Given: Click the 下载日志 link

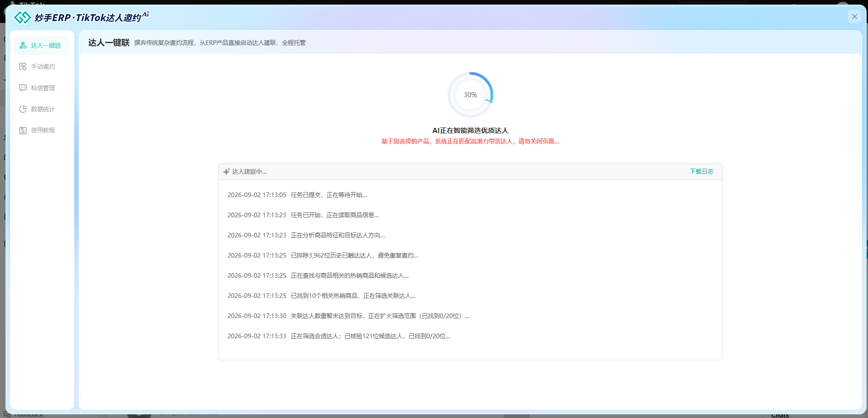Looking at the screenshot, I should click(702, 171).
